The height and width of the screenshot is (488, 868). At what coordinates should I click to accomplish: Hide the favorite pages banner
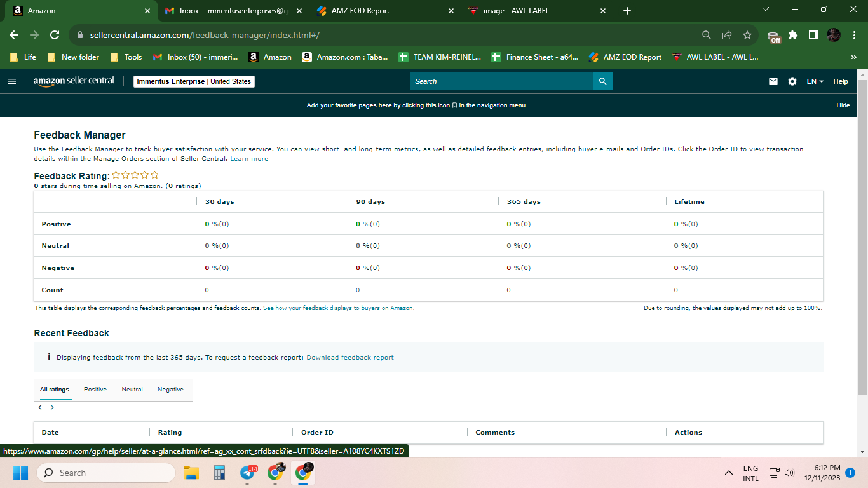pyautogui.click(x=843, y=105)
